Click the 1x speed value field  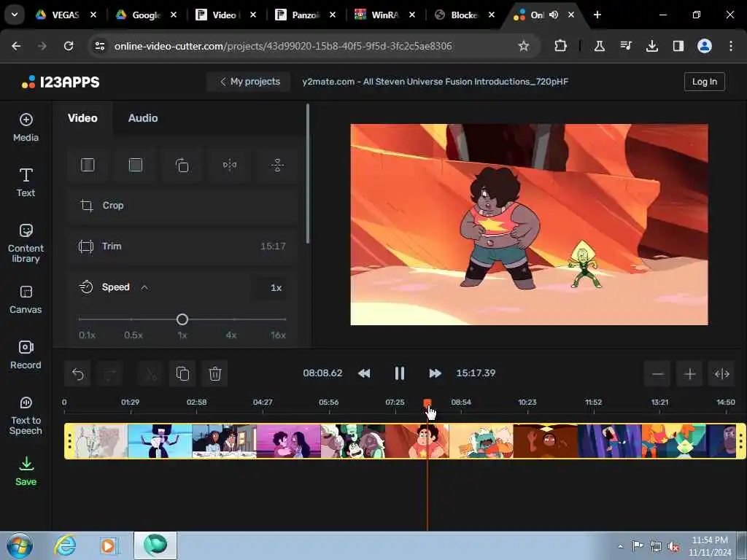tap(270, 287)
